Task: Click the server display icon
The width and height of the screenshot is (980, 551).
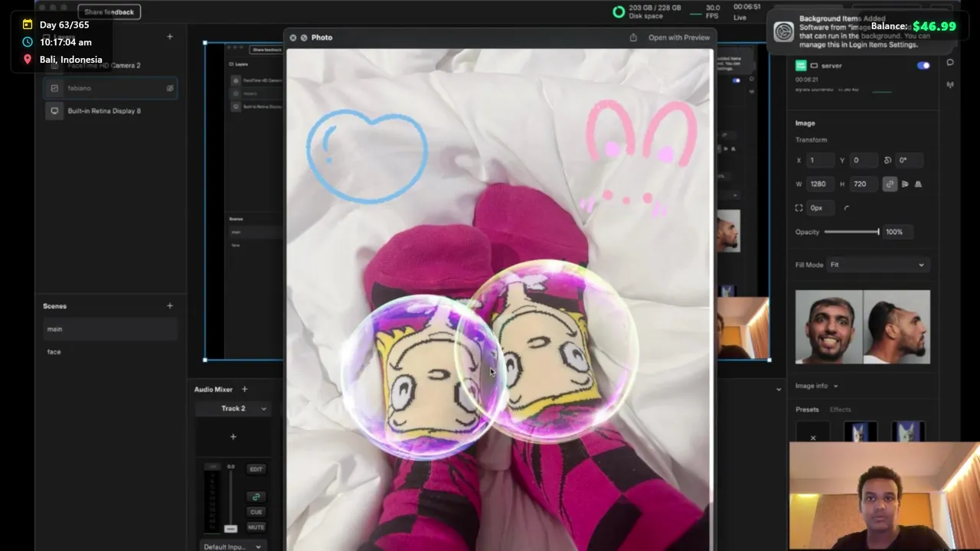Action: (814, 66)
